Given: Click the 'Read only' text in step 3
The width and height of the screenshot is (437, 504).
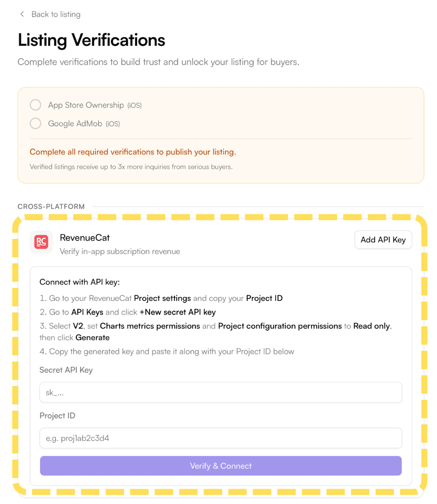Looking at the screenshot, I should click(x=372, y=326).
